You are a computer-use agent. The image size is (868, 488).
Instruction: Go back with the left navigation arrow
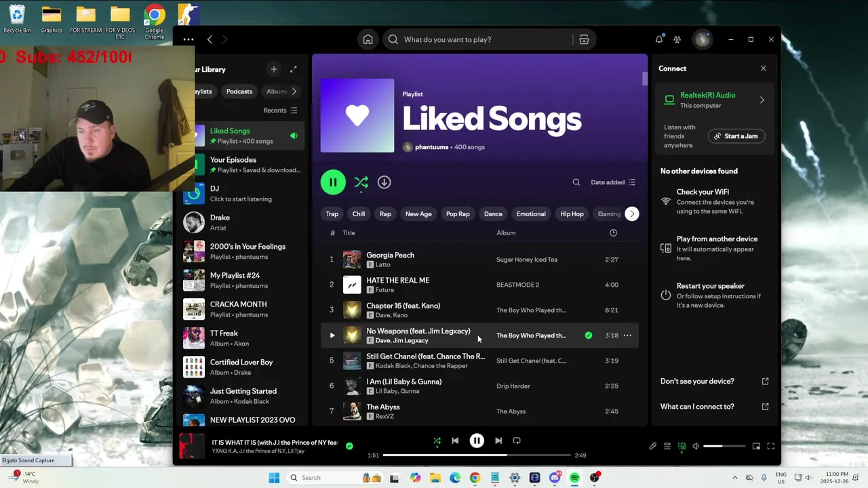[210, 39]
